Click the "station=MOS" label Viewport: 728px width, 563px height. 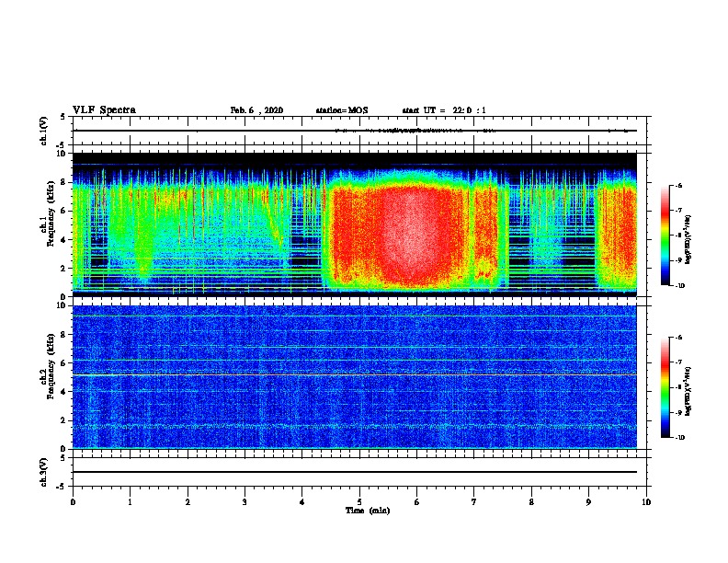[342, 110]
